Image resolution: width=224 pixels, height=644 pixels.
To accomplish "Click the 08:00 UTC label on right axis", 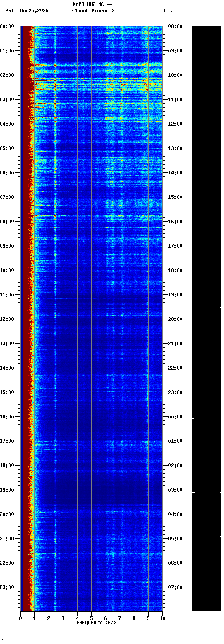I will coord(175,26).
